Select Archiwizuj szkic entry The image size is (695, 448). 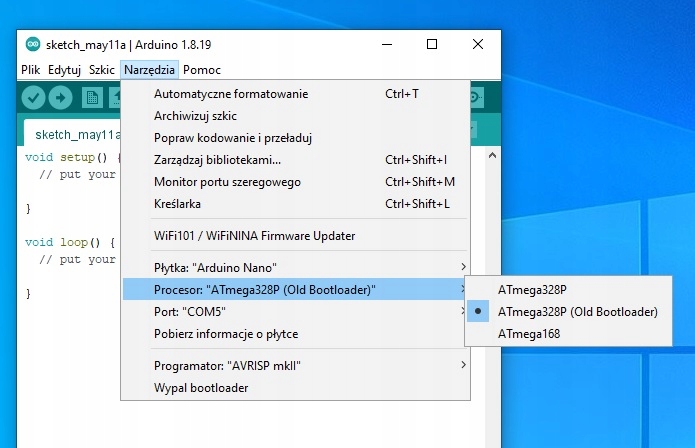coord(295,116)
